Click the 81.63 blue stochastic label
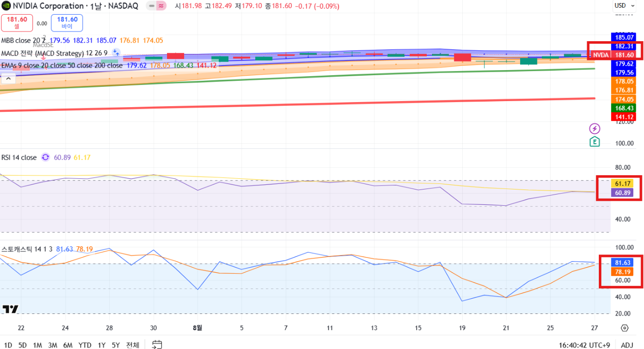Screen dimensions: 644x349 pyautogui.click(x=622, y=263)
